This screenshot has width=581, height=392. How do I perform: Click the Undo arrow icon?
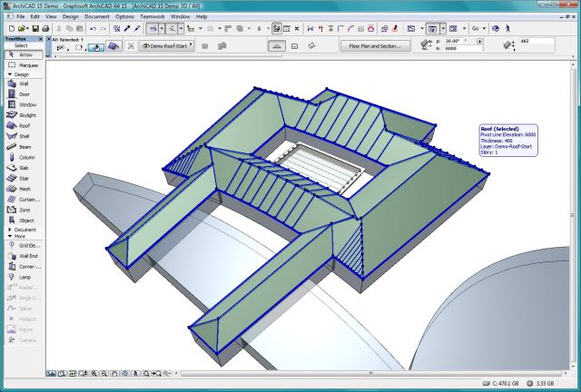93,28
